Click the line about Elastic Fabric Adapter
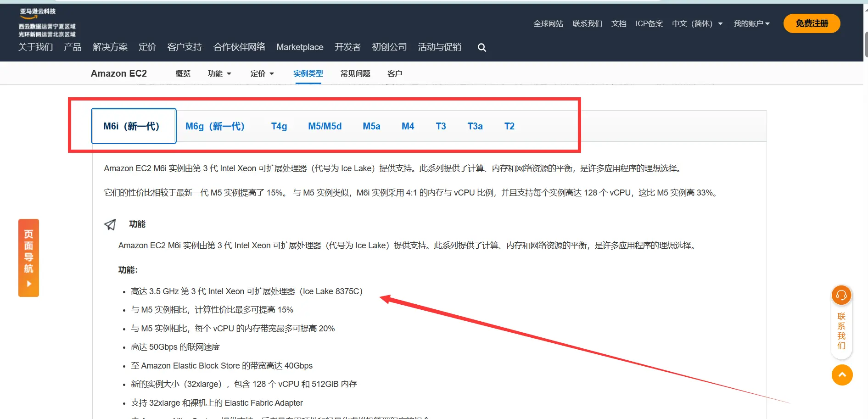The image size is (868, 419). click(x=217, y=403)
